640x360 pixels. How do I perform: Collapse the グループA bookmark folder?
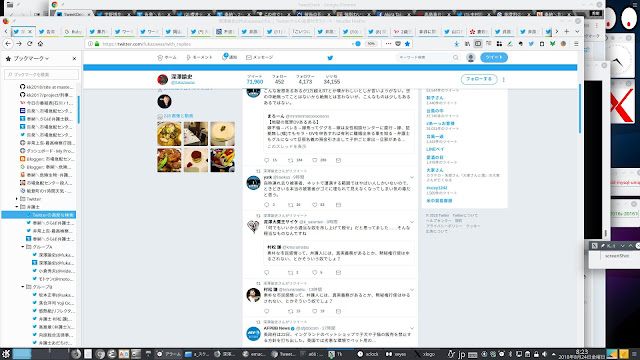(x=23, y=247)
